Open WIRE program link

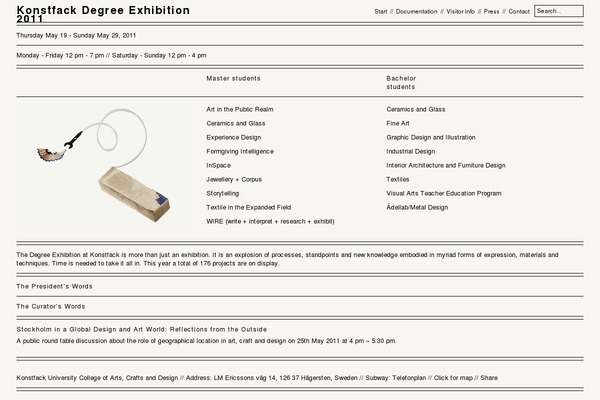(x=270, y=222)
